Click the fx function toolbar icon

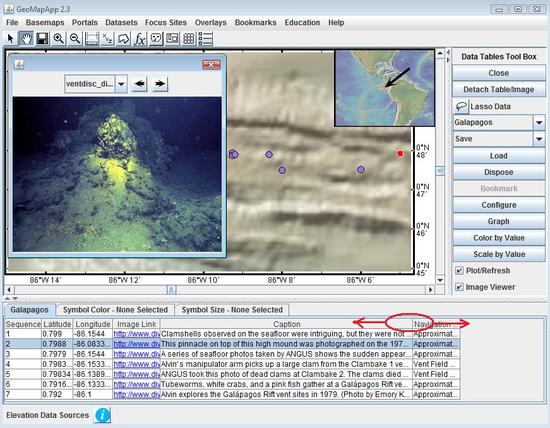click(140, 38)
